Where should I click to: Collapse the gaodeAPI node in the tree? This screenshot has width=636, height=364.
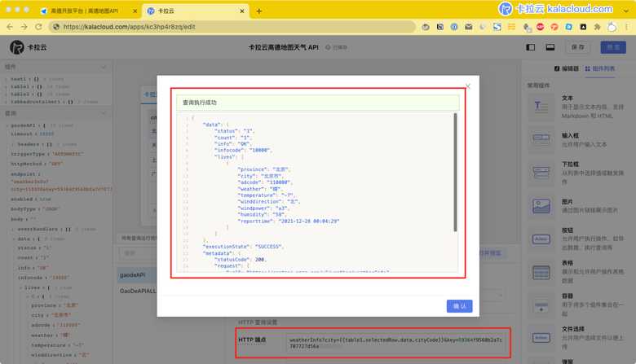7,125
